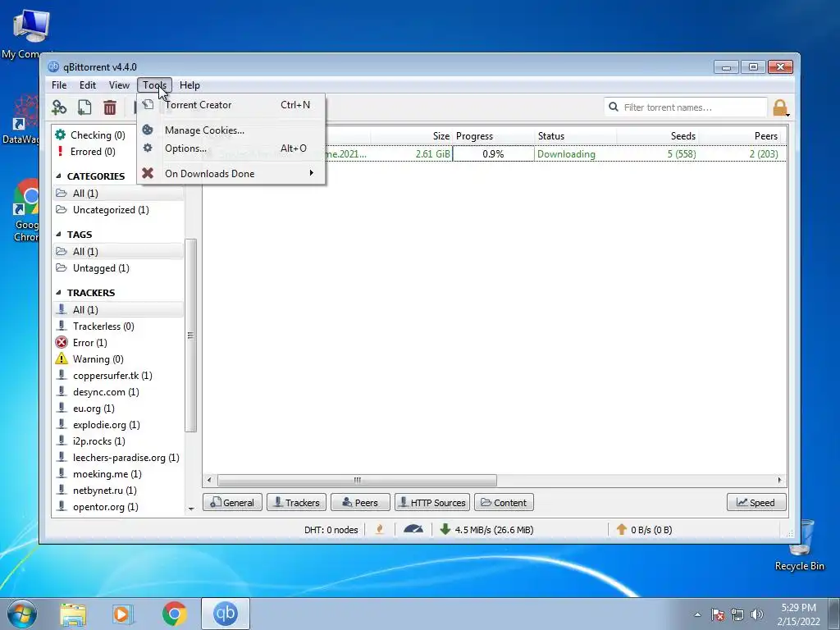Click the Windows Start button
Viewport: 840px width, 630px height.
[x=22, y=614]
